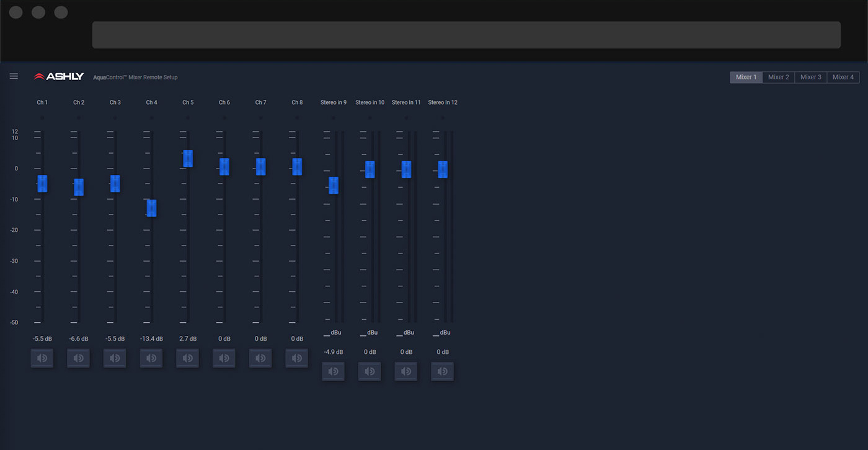Click the Mixer 1 tab
The width and height of the screenshot is (868, 450).
click(746, 77)
